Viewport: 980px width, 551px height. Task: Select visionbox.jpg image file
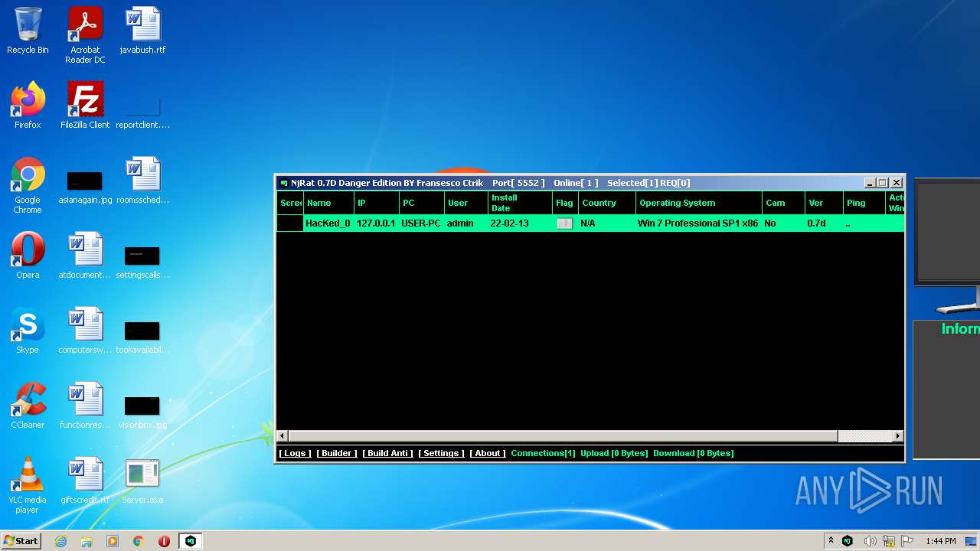point(142,412)
